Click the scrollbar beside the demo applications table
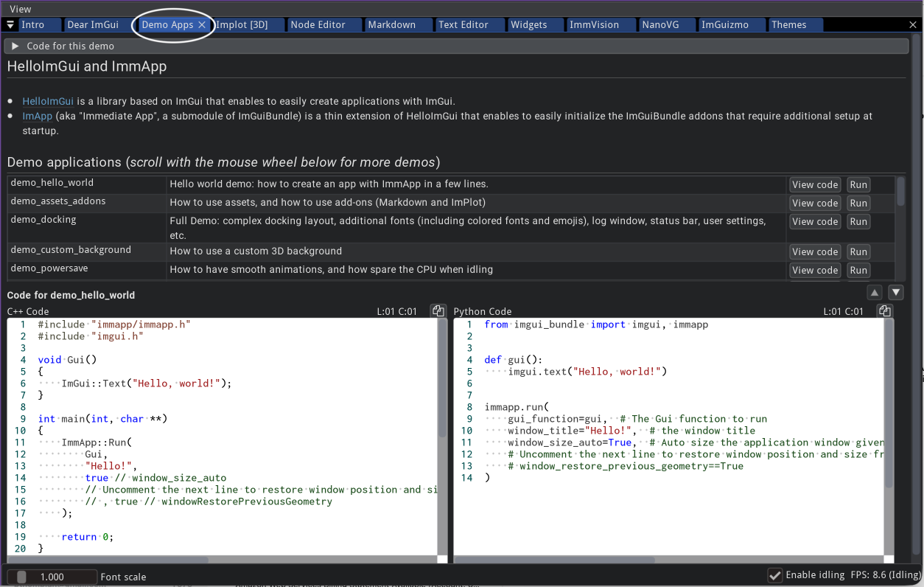Viewport: 924px width, 587px height. (900, 192)
